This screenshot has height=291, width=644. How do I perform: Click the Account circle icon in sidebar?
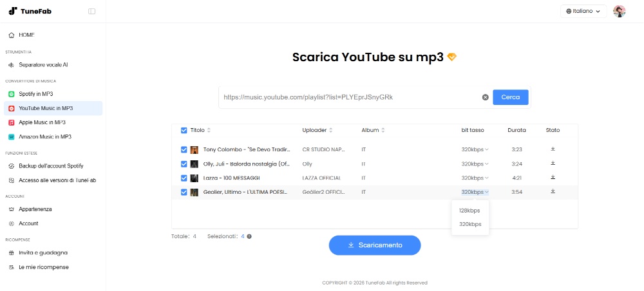pos(12,223)
